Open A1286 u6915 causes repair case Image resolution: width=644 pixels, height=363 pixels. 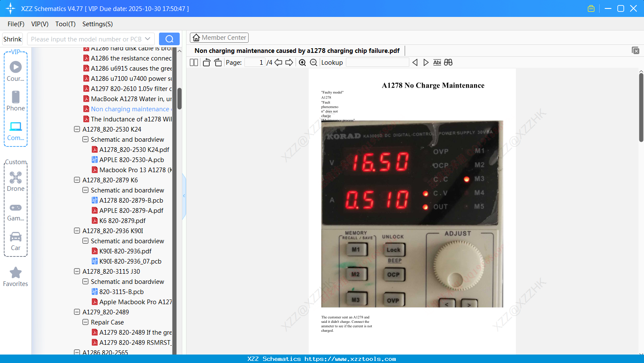pos(131,68)
